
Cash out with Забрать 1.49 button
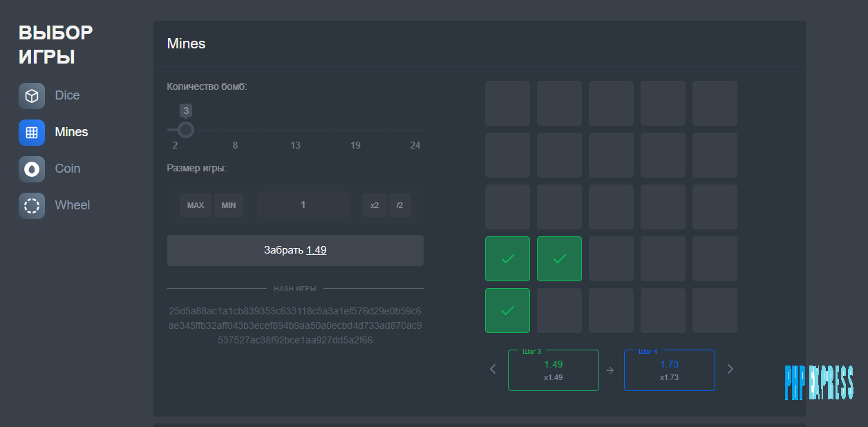click(x=295, y=250)
